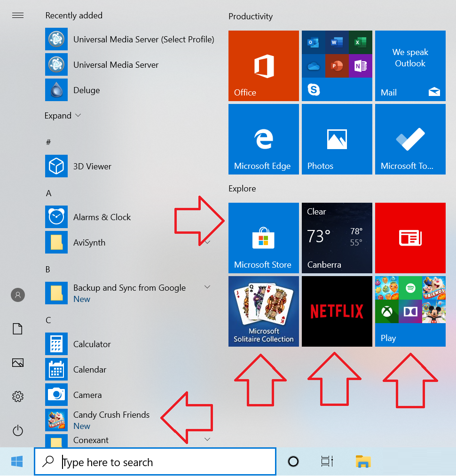The image size is (456, 476).
Task: Open Spotify in the Play tile
Action: pos(410,288)
